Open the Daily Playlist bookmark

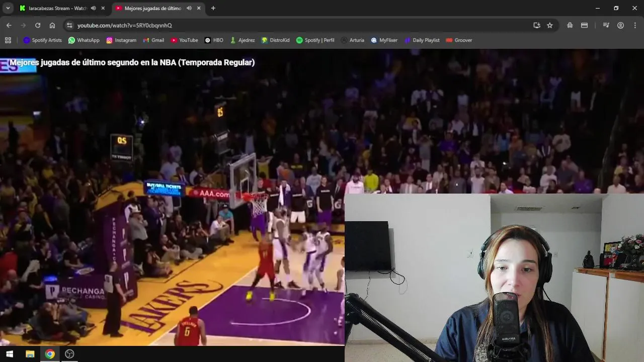[x=422, y=40]
